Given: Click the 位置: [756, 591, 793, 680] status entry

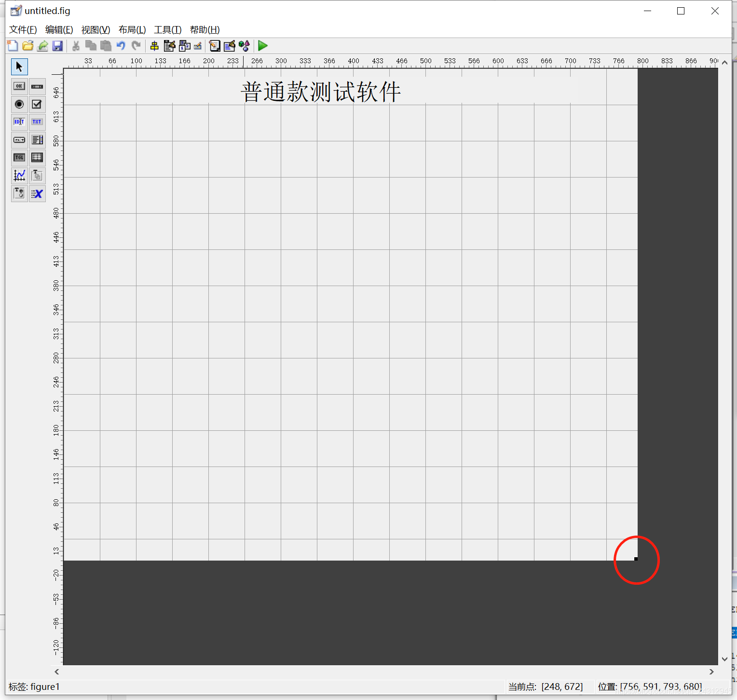Looking at the screenshot, I should (650, 686).
